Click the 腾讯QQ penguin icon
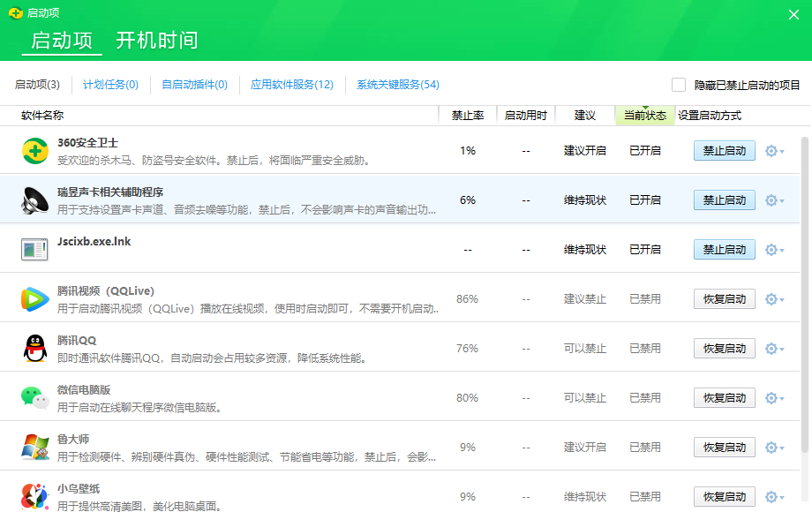812x512 pixels. pyautogui.click(x=34, y=348)
